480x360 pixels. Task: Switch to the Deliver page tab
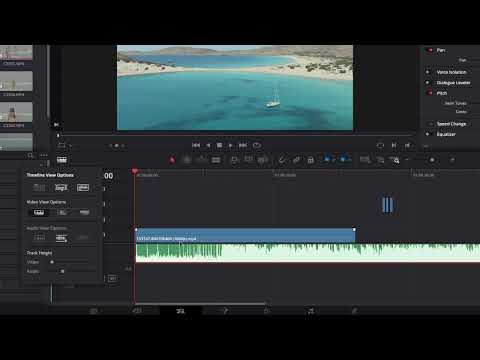coord(354,311)
